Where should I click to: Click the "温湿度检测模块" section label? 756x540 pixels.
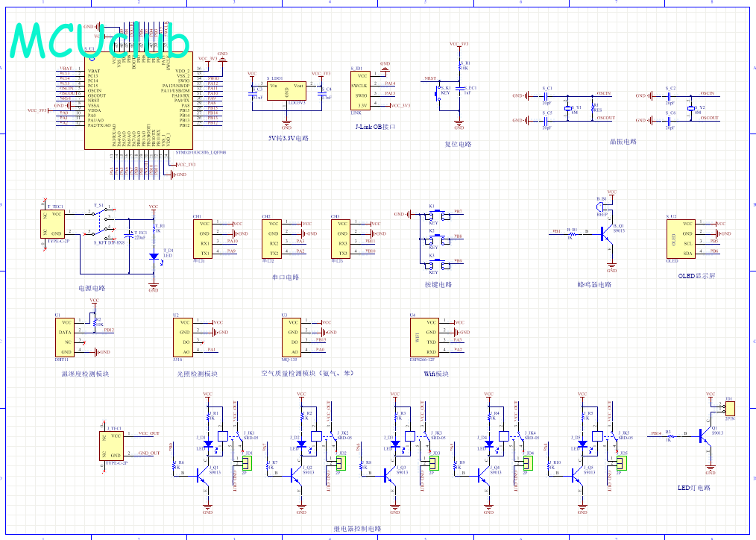pos(85,374)
